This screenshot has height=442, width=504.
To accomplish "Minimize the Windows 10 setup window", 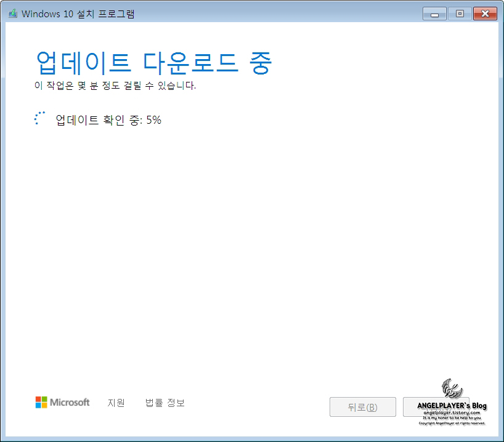I will [434, 14].
